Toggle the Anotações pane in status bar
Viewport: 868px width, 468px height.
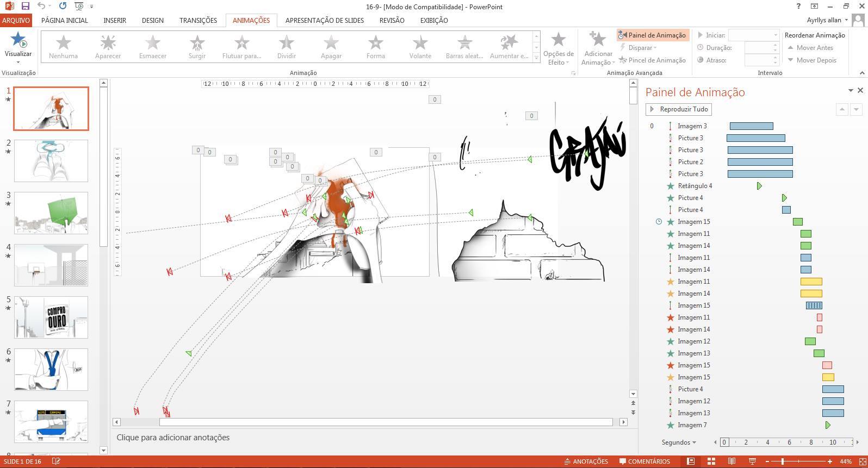point(585,461)
